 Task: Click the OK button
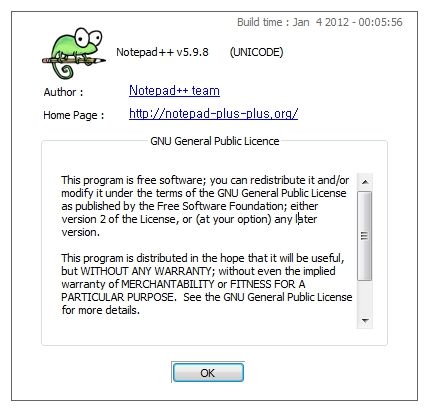(x=208, y=373)
